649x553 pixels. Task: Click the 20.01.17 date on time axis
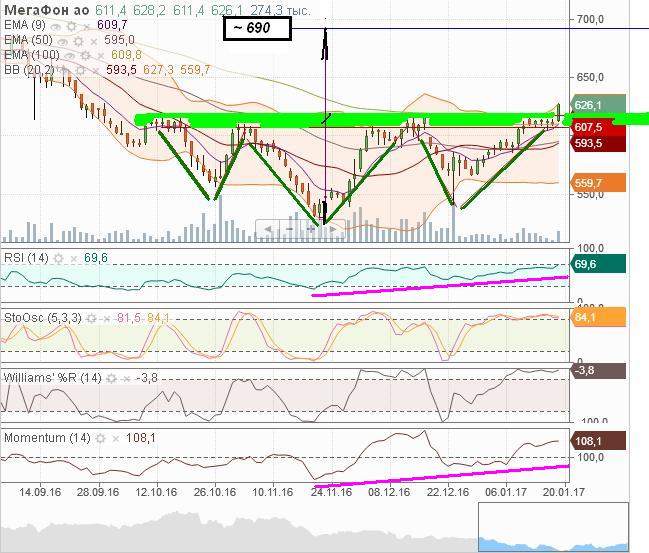click(564, 493)
